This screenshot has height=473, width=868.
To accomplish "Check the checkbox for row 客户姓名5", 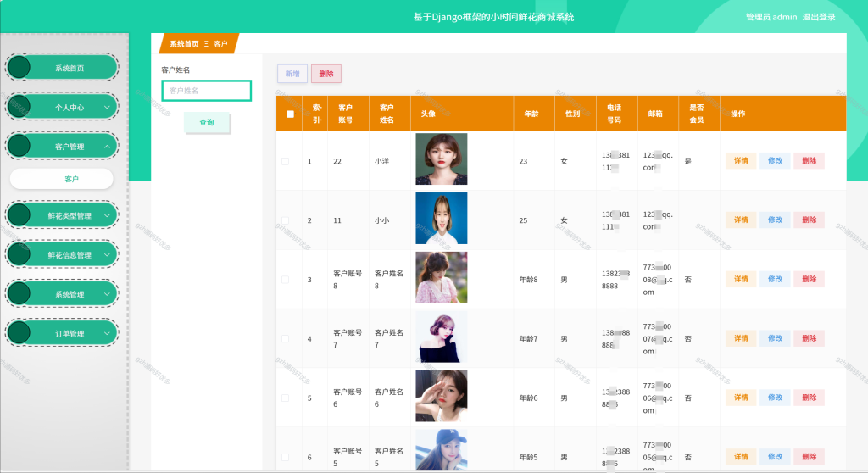I will (x=285, y=458).
